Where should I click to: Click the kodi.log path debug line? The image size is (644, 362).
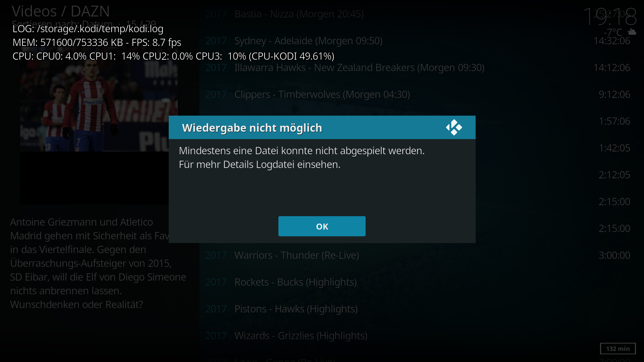point(88,29)
